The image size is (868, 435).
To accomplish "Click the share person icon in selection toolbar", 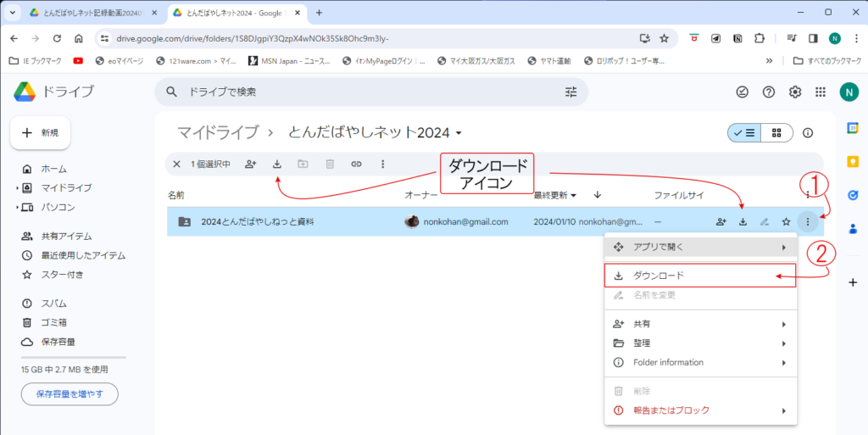I will (250, 164).
